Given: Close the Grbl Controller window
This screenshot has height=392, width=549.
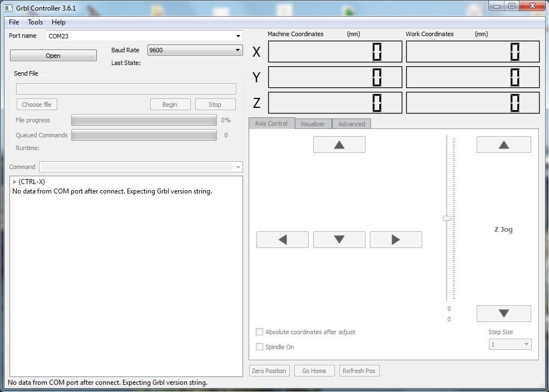Looking at the screenshot, I should [532, 6].
